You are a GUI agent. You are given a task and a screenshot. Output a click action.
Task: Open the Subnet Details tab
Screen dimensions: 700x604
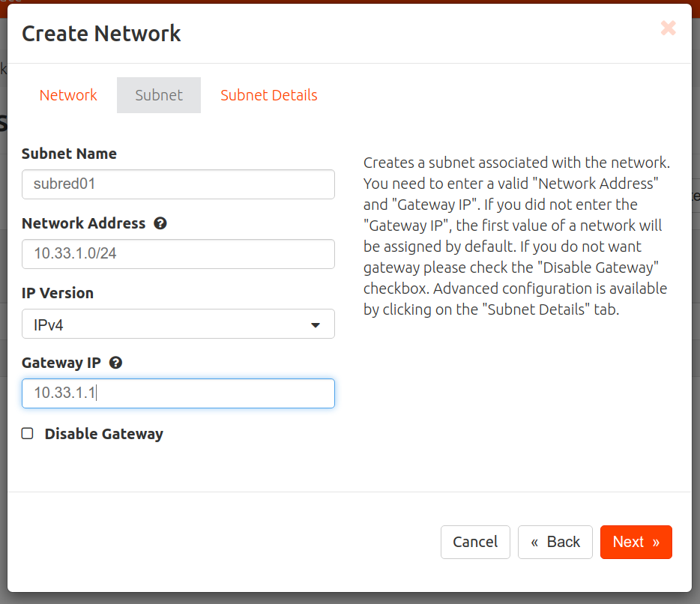[268, 94]
